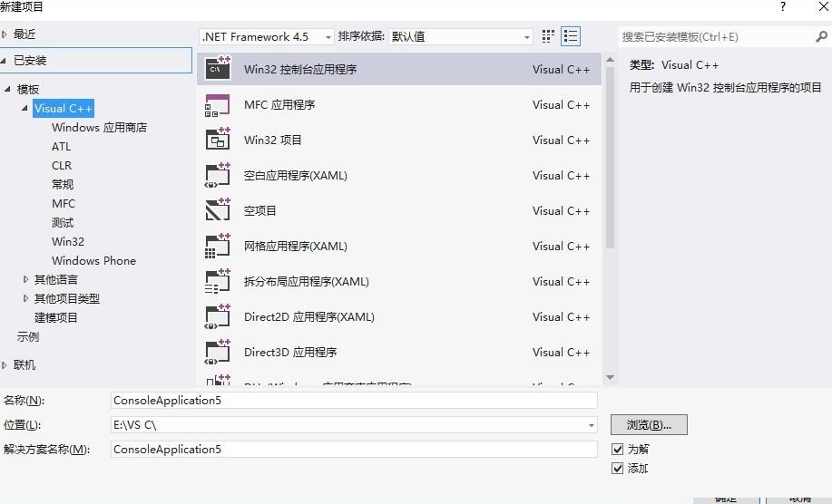This screenshot has height=504, width=832.
Task: Select the Visual C++ tree item
Action: (x=64, y=108)
